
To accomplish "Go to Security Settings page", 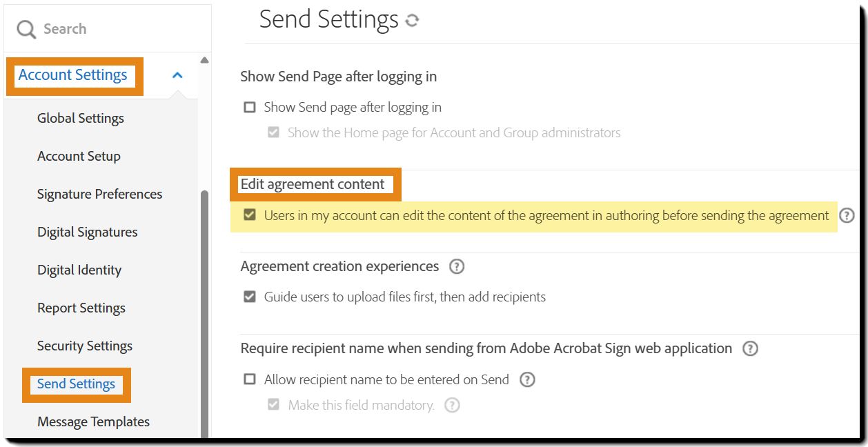I will tap(85, 346).
